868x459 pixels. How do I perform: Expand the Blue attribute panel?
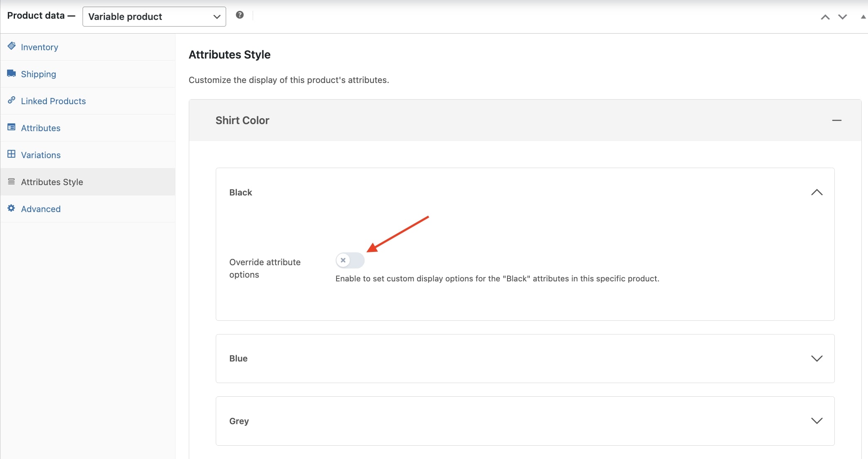point(817,359)
